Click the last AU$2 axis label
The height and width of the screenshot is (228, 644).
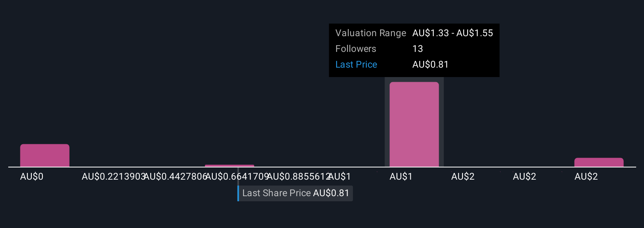pos(586,177)
